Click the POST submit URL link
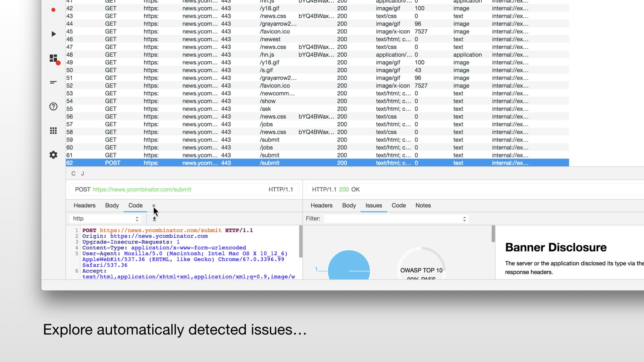This screenshot has width=644, height=362. pyautogui.click(x=142, y=189)
